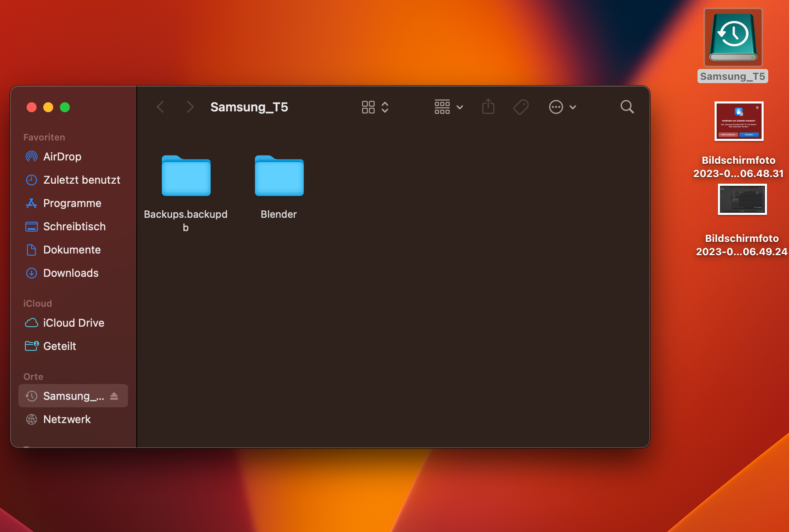The width and height of the screenshot is (789, 532).
Task: Click the Tags icon in the toolbar
Action: point(520,107)
